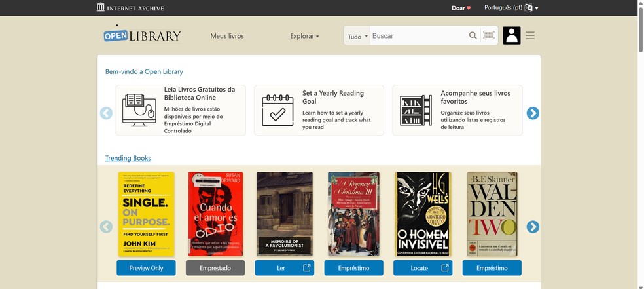This screenshot has height=289, width=644.
Task: Expand the Explorar dropdown menu
Action: (x=304, y=36)
